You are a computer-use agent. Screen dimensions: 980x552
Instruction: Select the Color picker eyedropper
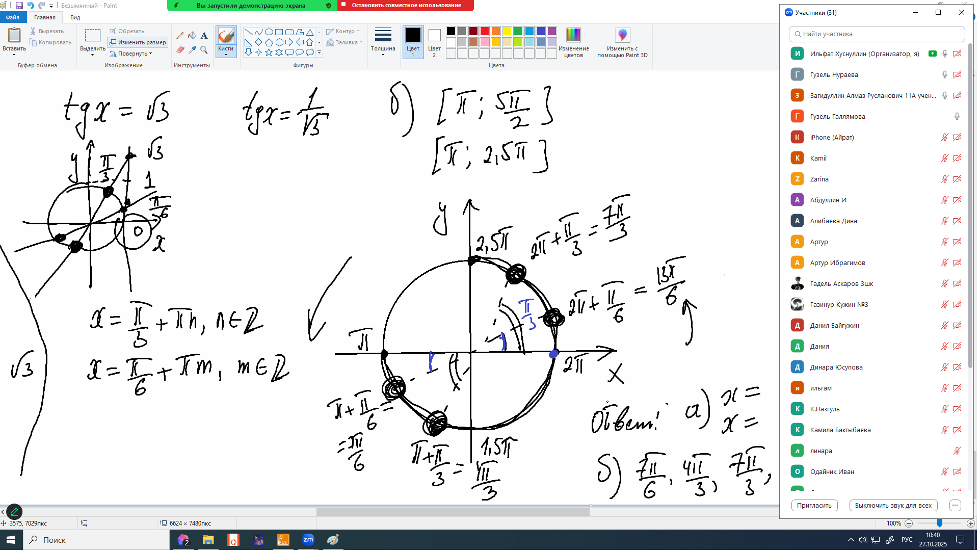pos(192,50)
